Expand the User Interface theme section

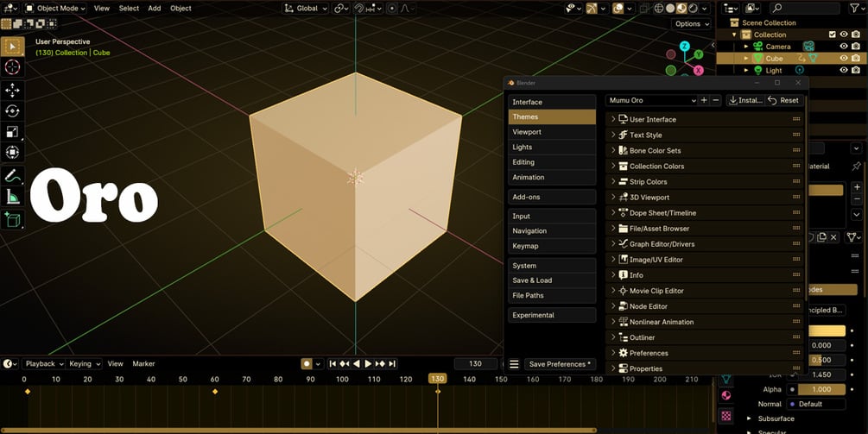point(613,119)
